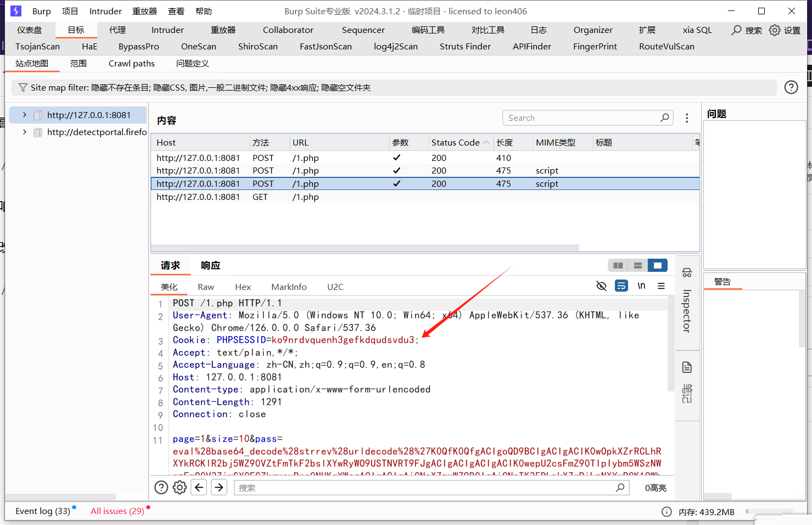Switch to stacked horizontal layout view
Viewport: 812px width, 525px height.
click(638, 265)
